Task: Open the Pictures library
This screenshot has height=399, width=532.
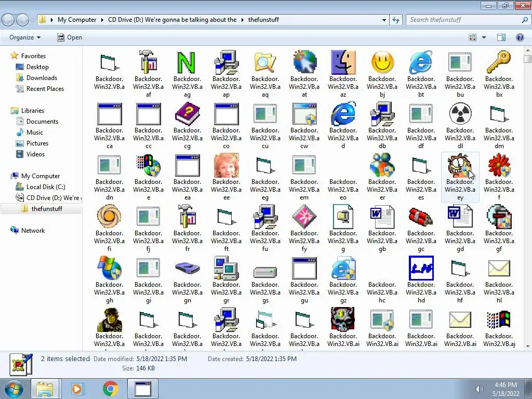Action: click(37, 143)
